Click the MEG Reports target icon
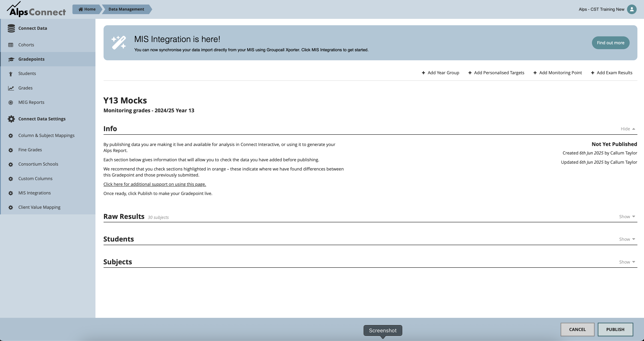 point(11,103)
